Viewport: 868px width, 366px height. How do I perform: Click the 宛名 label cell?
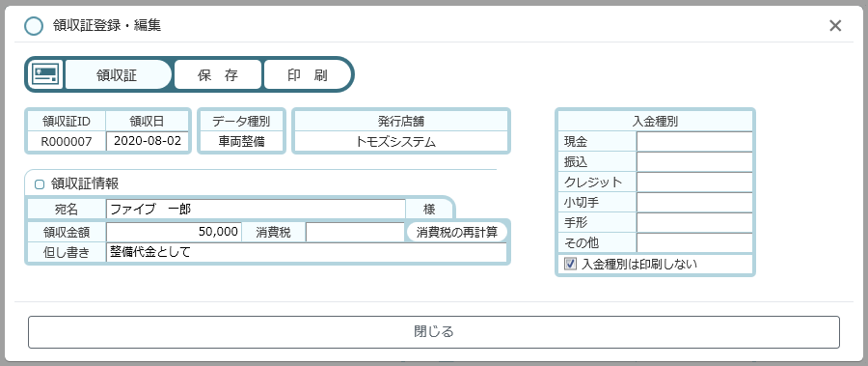(67, 209)
